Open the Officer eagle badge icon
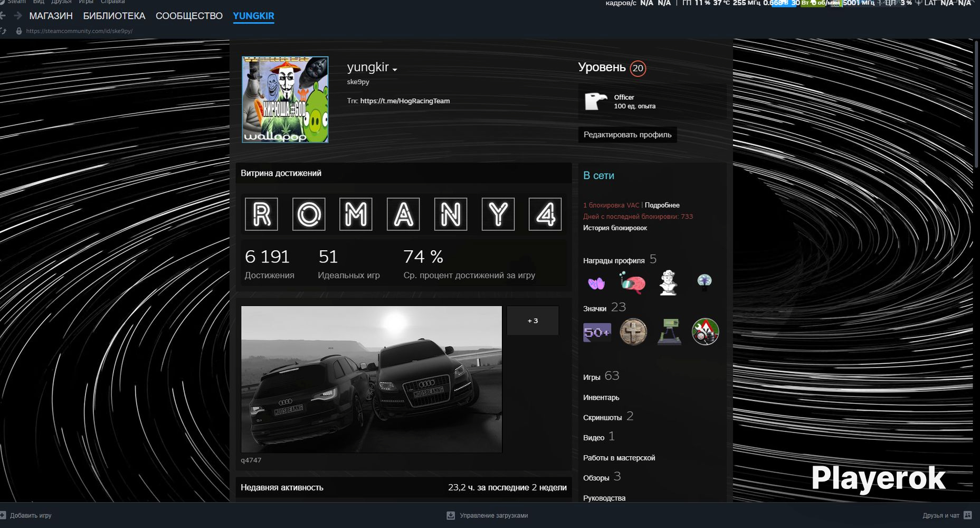 pos(596,101)
